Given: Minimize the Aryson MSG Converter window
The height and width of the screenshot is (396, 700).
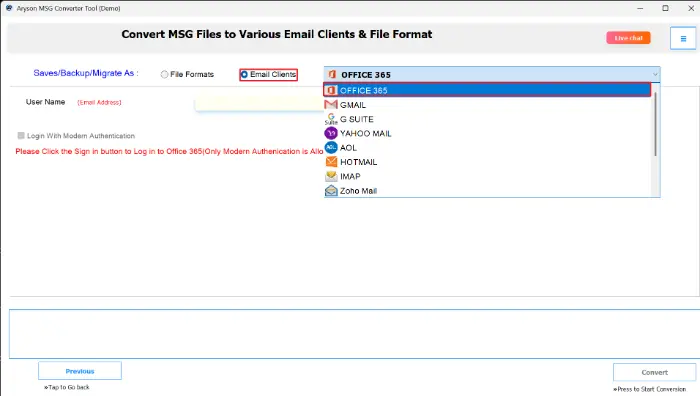Looking at the screenshot, I should (640, 8).
